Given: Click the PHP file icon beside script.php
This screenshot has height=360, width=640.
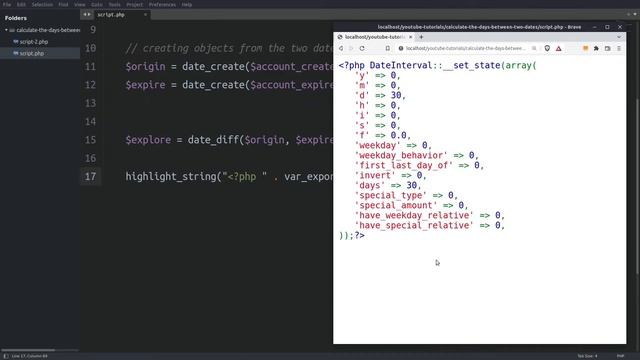Looking at the screenshot, I should 16,53.
